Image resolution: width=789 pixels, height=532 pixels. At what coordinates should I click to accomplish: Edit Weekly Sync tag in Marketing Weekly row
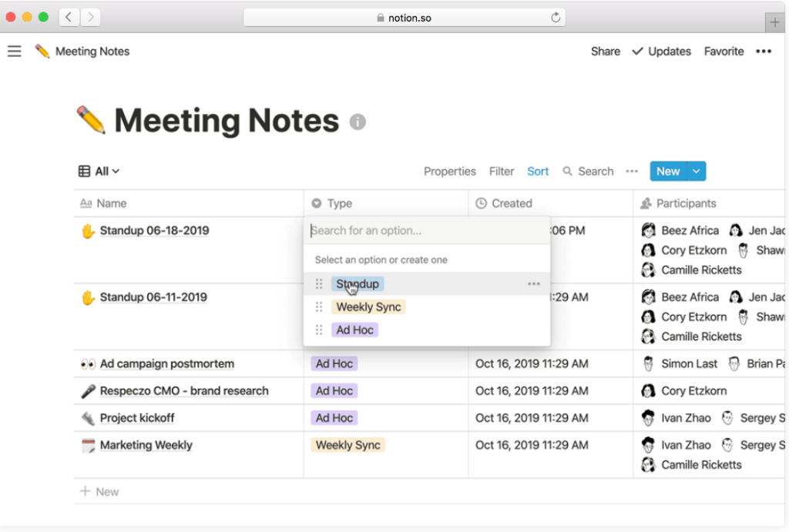coord(347,445)
